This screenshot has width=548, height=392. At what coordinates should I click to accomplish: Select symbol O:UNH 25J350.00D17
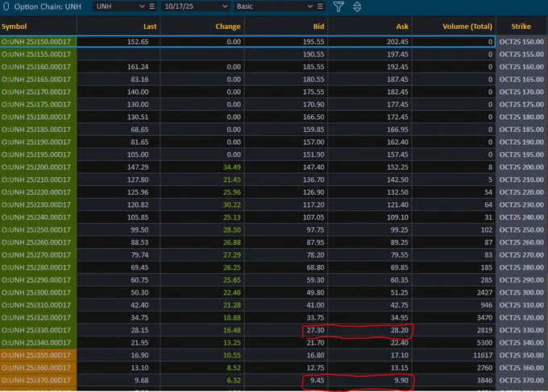point(36,355)
